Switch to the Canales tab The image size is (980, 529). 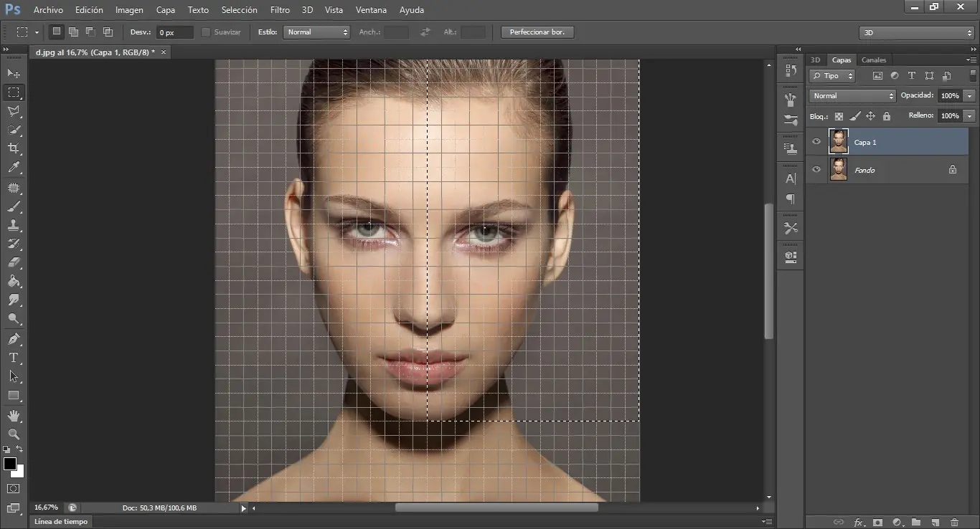(x=873, y=60)
